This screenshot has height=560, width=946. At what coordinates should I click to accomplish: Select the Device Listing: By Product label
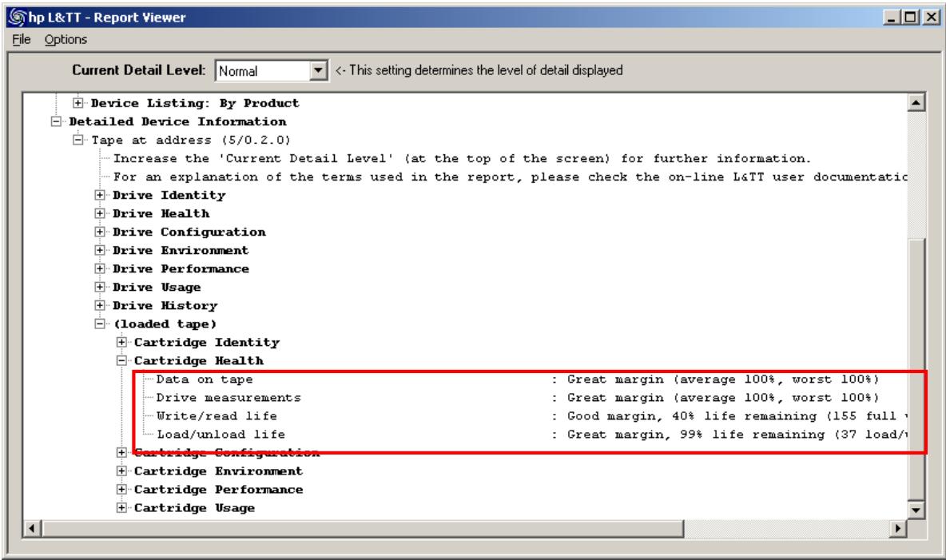pyautogui.click(x=195, y=102)
